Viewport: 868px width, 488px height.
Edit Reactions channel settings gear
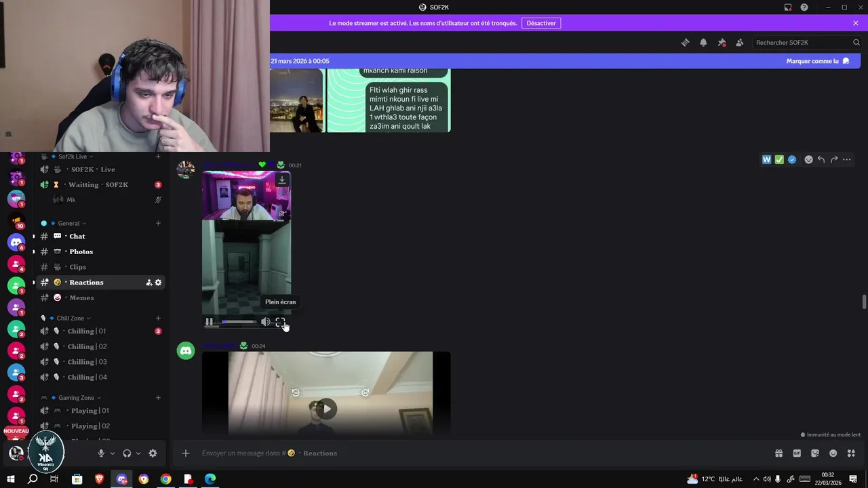(158, 283)
